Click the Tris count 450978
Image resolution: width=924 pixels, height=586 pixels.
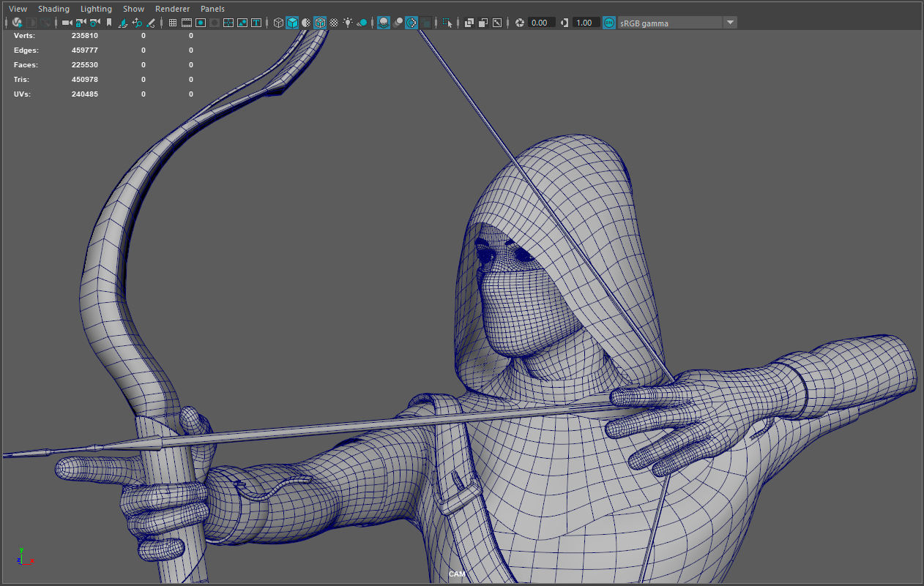click(85, 80)
